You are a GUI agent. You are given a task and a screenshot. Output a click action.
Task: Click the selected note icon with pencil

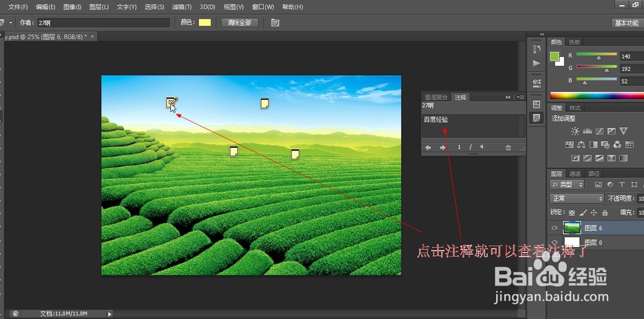[x=171, y=102]
